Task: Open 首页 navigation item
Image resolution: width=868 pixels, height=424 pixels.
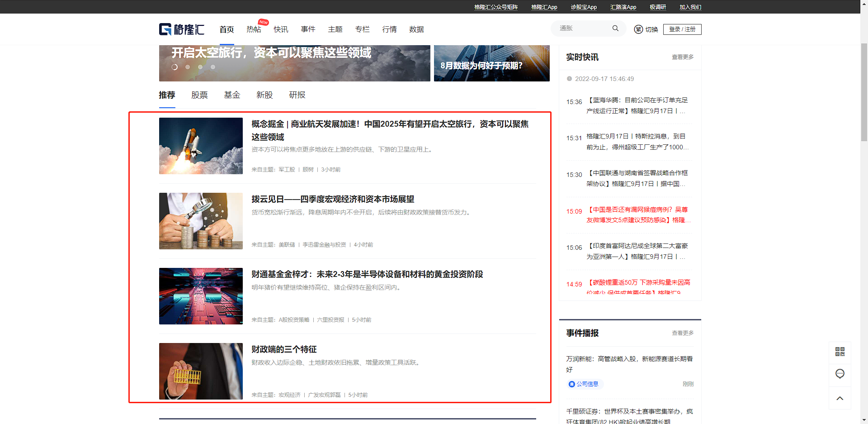Action: click(x=226, y=29)
